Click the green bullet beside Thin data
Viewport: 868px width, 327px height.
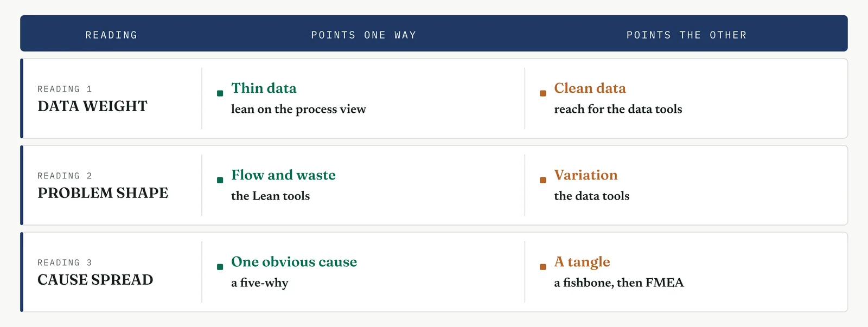(220, 93)
